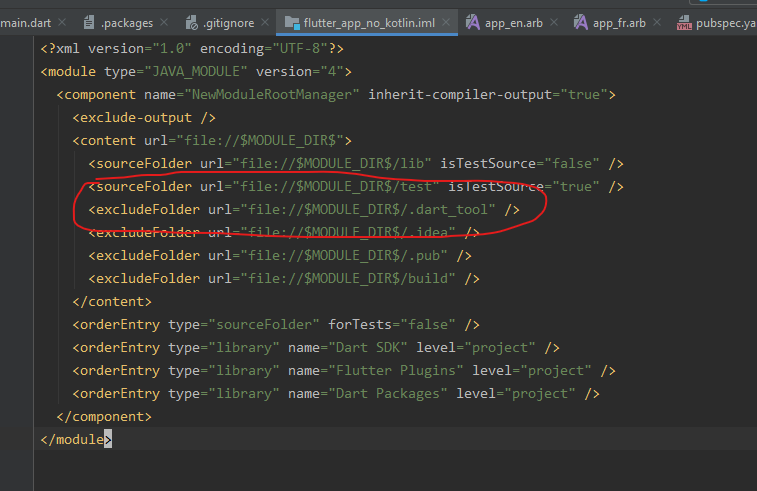
Task: Click the app_fr.arb file type icon
Action: (581, 22)
